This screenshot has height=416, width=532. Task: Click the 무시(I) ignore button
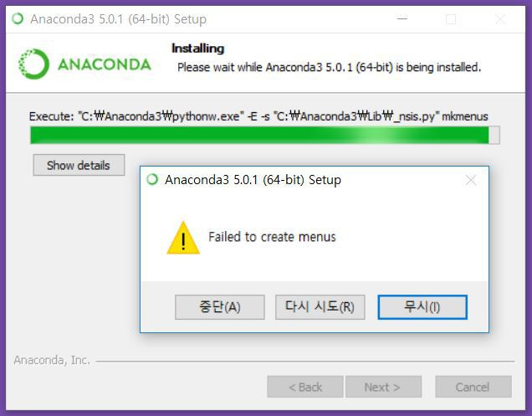(422, 307)
